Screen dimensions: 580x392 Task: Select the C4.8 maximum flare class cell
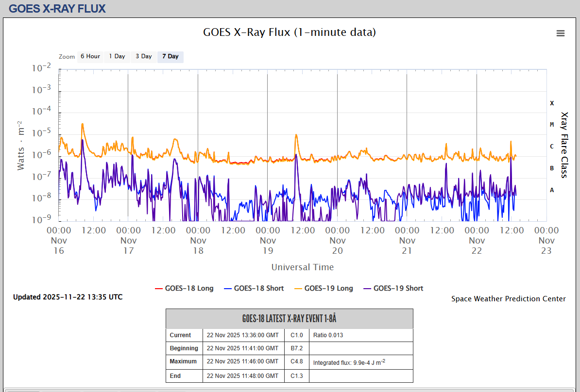coord(297,361)
